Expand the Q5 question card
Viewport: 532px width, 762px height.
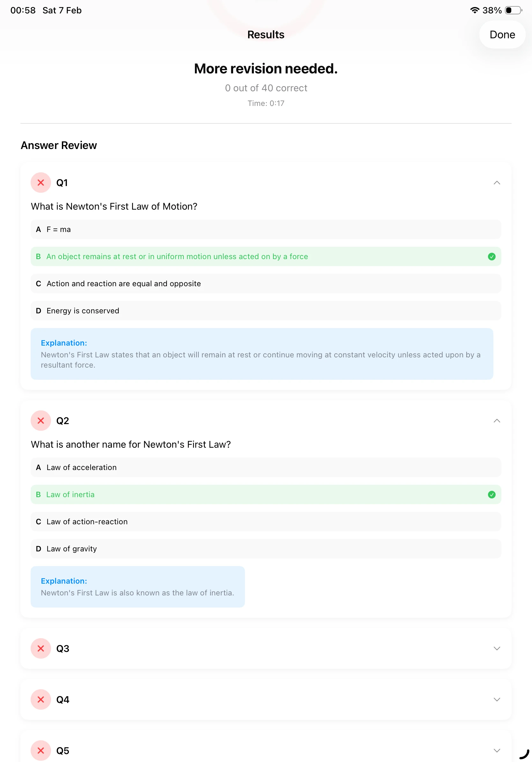tap(497, 751)
